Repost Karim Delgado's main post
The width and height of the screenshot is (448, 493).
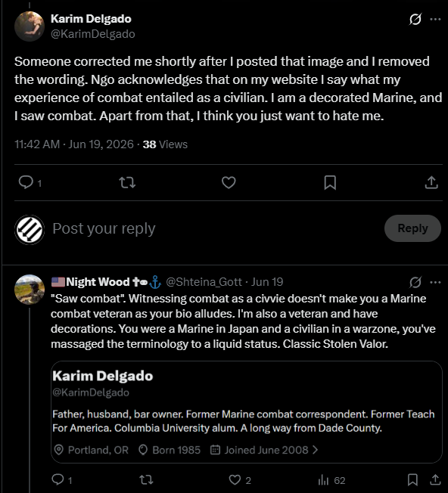[127, 182]
